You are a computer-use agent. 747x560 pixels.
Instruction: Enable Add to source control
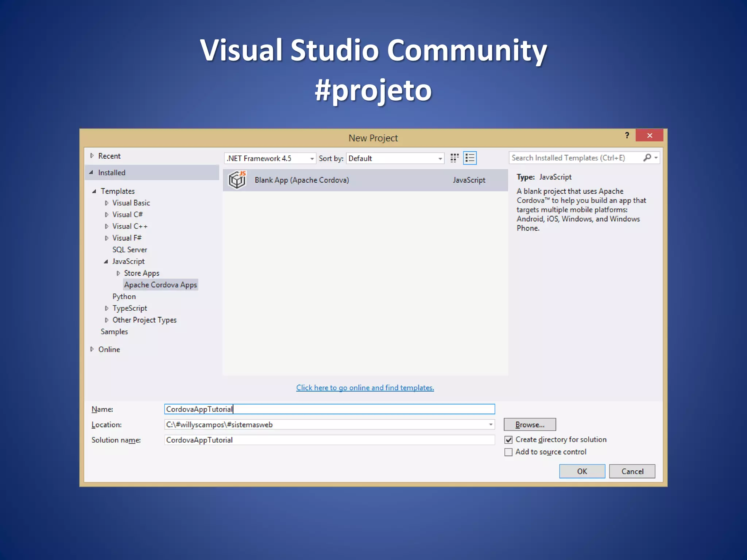point(508,452)
